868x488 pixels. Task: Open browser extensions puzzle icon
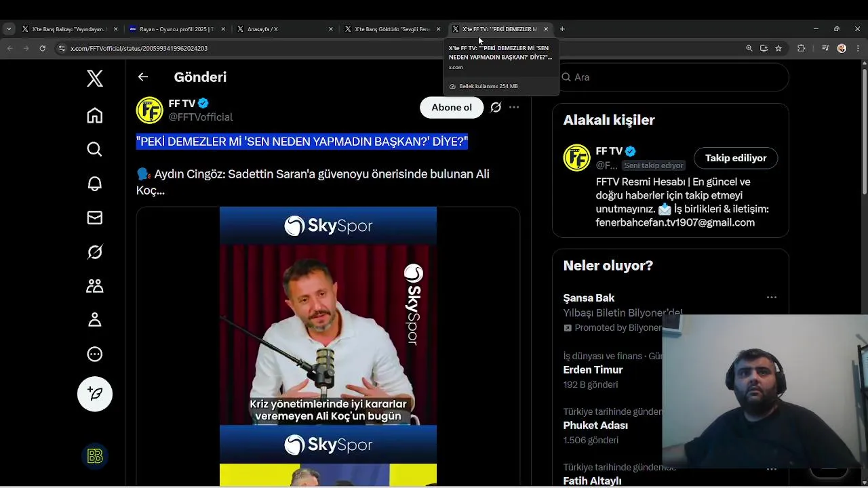[x=801, y=48]
